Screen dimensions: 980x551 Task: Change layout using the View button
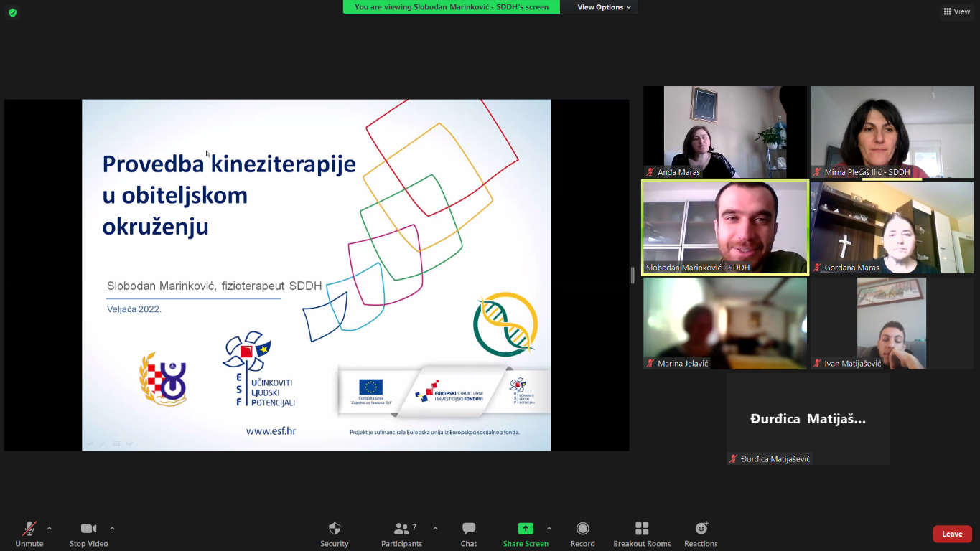957,11
